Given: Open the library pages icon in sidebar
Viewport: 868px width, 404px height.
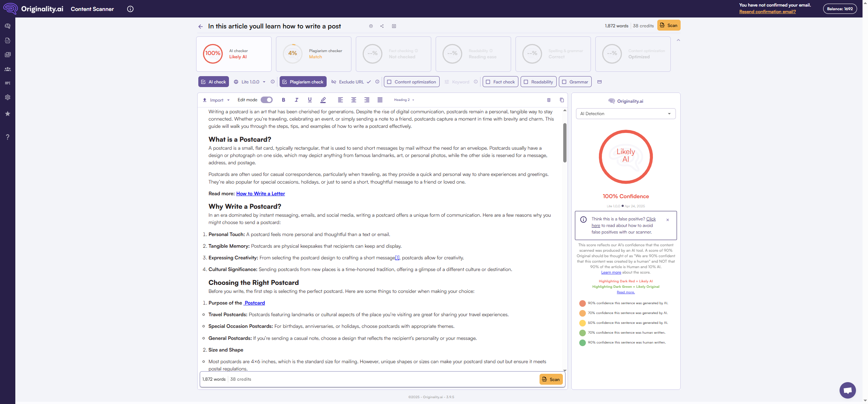Looking at the screenshot, I should coord(8,55).
